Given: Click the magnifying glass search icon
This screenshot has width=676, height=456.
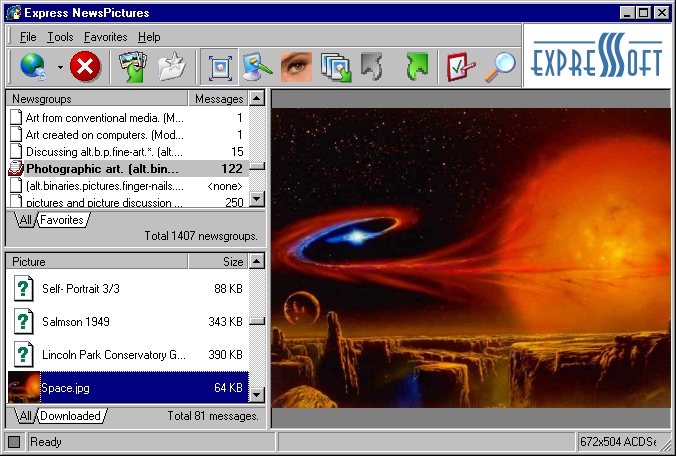Looking at the screenshot, I should tap(500, 67).
